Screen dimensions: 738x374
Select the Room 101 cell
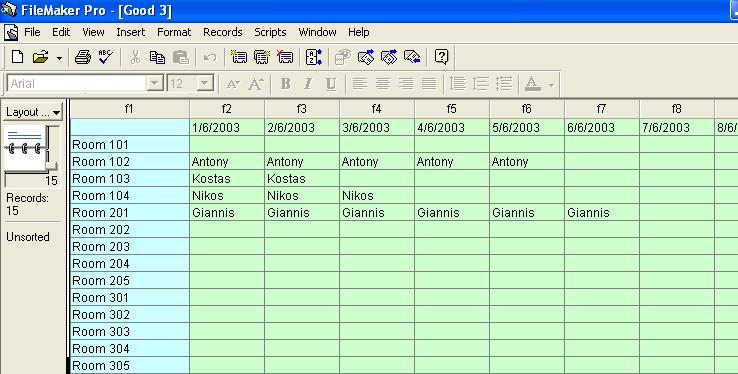[x=129, y=144]
